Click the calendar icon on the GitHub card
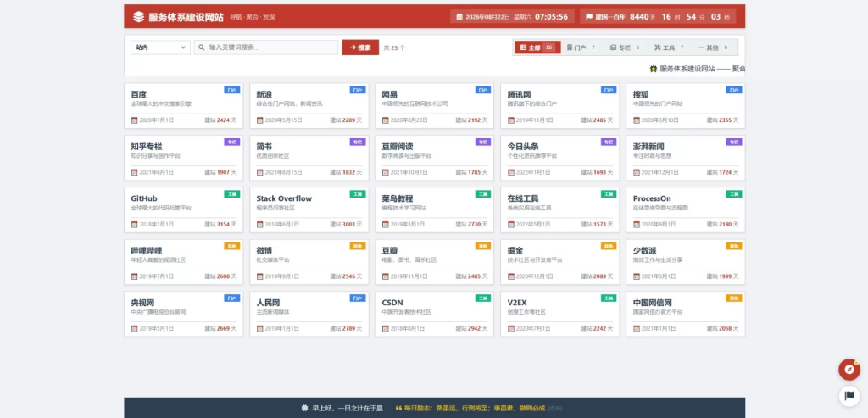The width and height of the screenshot is (868, 418). pyautogui.click(x=134, y=224)
